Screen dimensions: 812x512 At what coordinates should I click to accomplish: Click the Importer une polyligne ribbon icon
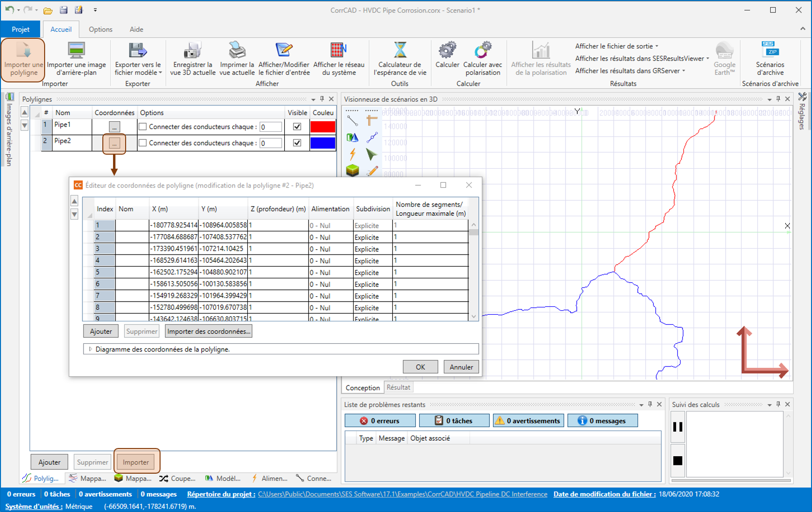pyautogui.click(x=23, y=50)
